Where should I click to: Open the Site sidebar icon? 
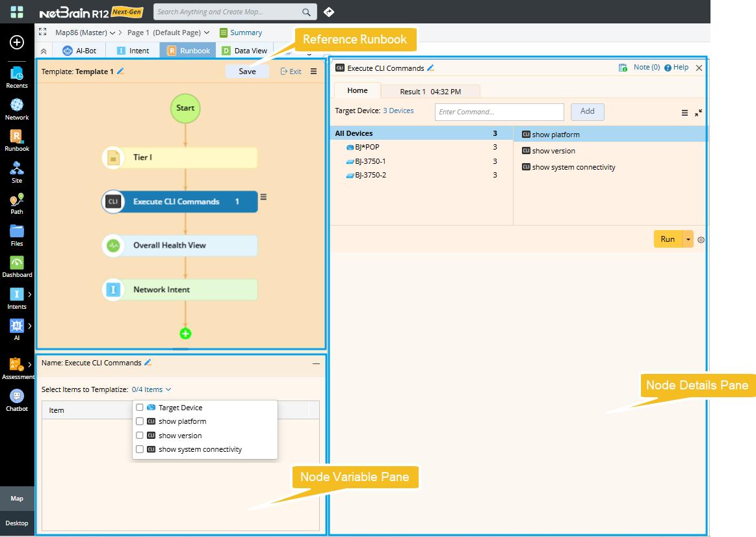pos(17,168)
